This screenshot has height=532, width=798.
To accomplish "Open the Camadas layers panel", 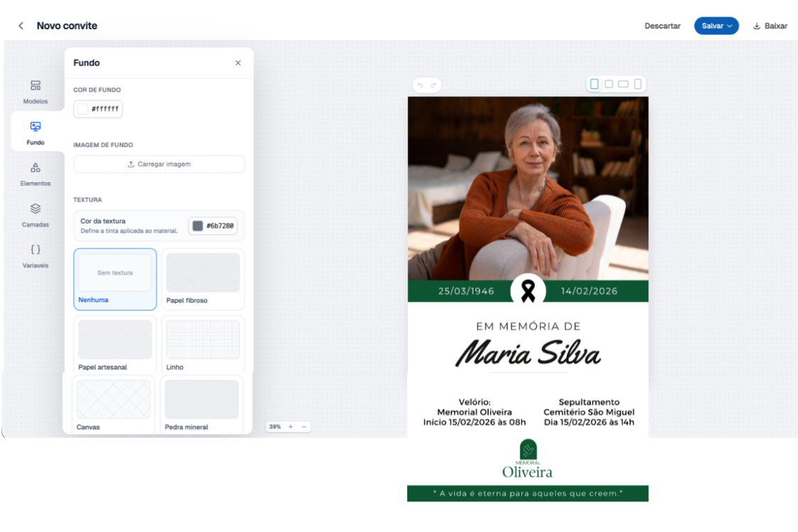I will point(35,215).
